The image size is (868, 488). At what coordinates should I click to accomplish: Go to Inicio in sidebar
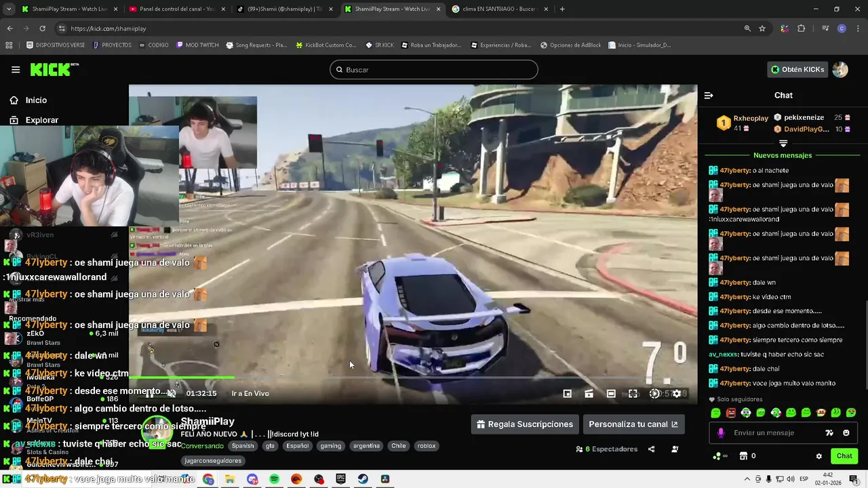click(36, 100)
